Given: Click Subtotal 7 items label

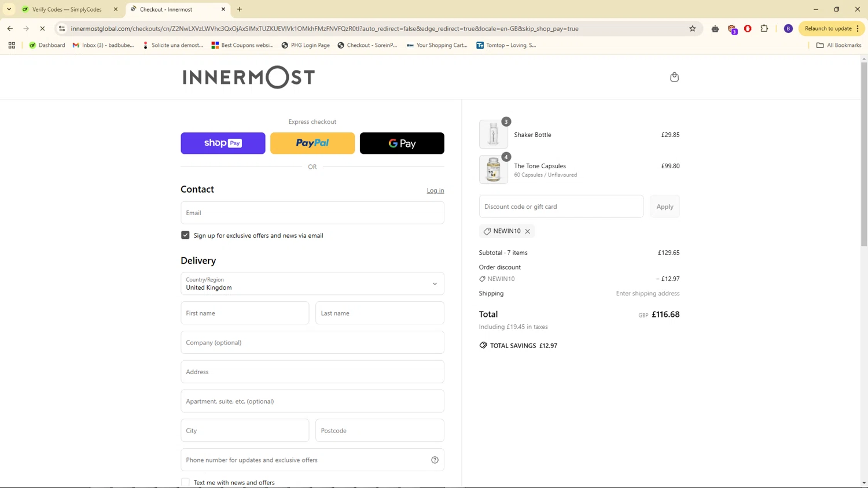Looking at the screenshot, I should click(503, 253).
